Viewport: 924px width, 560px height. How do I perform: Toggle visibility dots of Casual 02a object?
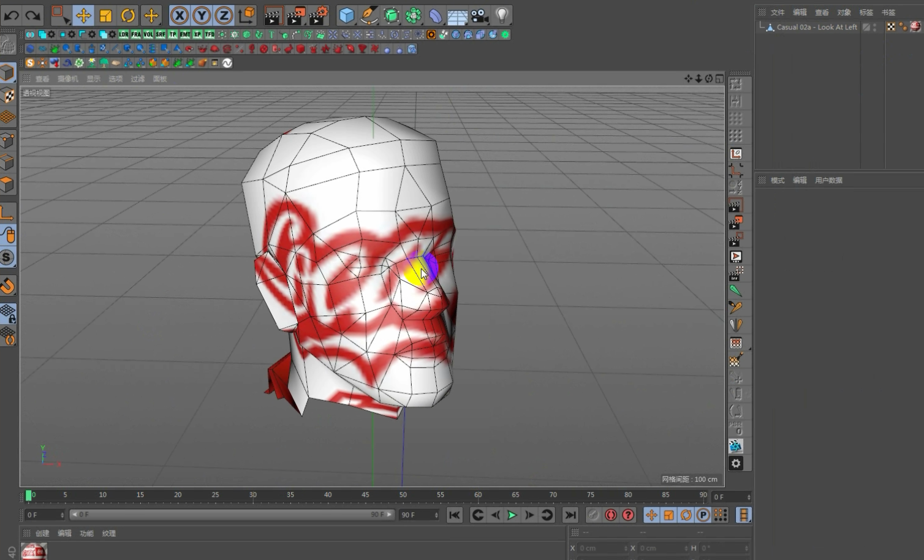point(874,27)
